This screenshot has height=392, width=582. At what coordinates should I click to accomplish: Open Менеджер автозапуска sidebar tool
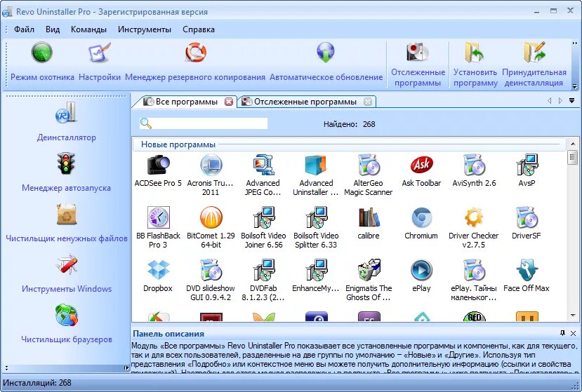(x=67, y=172)
